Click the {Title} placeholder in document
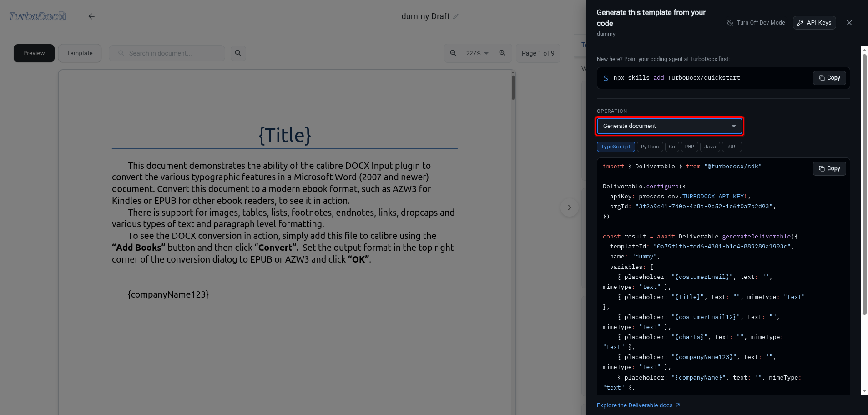 pos(285,135)
